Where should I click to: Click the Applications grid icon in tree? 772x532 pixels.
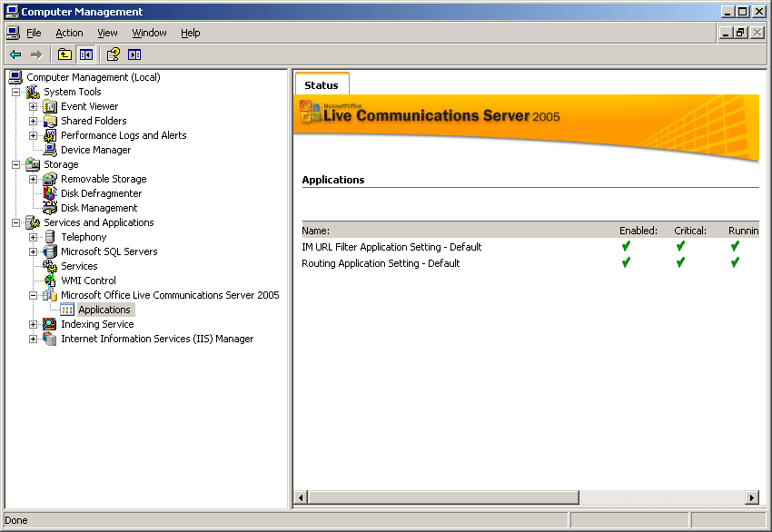(x=67, y=310)
